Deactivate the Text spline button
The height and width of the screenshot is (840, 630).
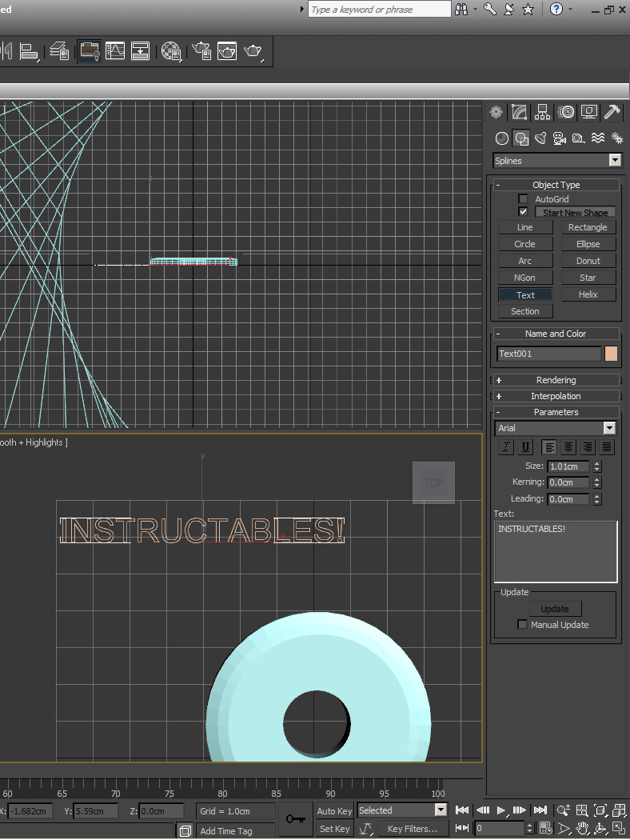coord(525,294)
